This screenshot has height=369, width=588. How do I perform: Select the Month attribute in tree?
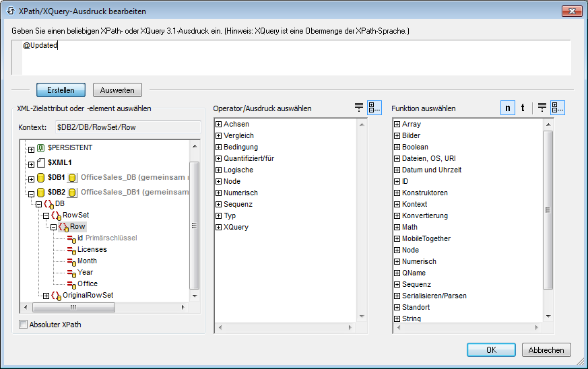pyautogui.click(x=87, y=261)
